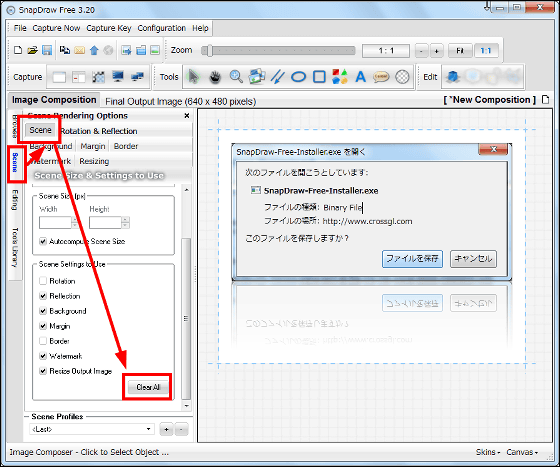Open the Help menu

[200, 28]
